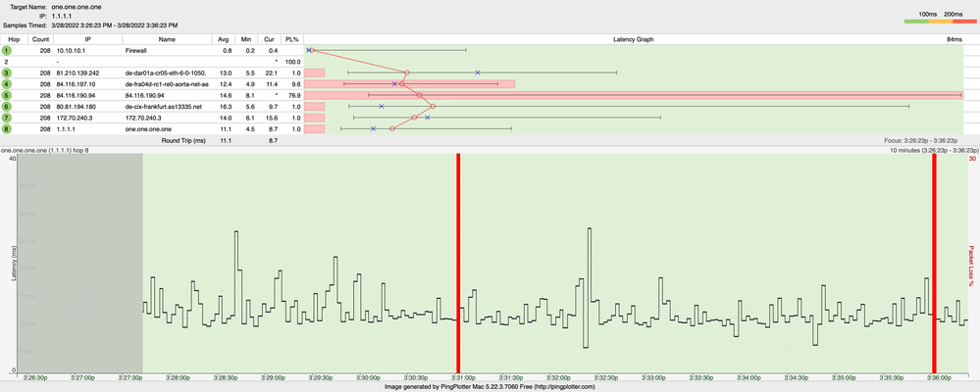Select 84.116.190.94 in the IP column
The height and width of the screenshot is (392, 980).
(x=76, y=95)
